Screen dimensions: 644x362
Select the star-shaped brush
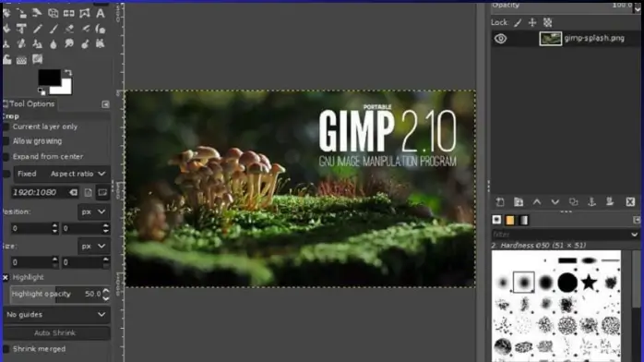click(589, 283)
